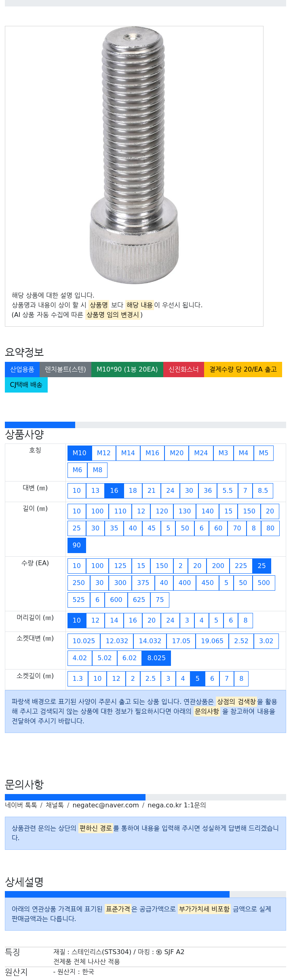Image resolution: width=291 pixels, height=980 pixels.
Task: Click the stainless bolt product image
Action: [x=134, y=156]
